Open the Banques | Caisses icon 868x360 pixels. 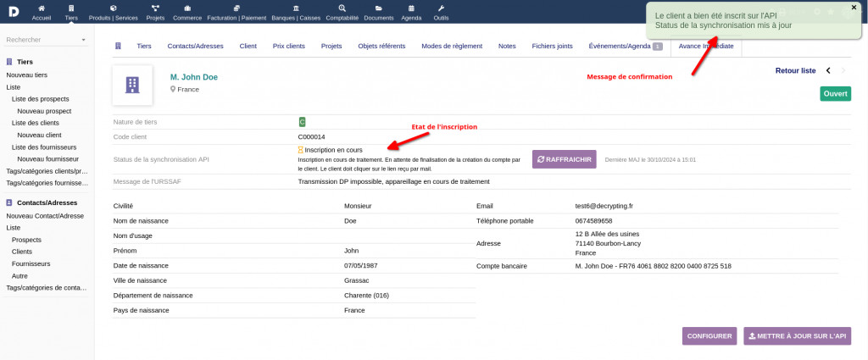[x=295, y=8]
